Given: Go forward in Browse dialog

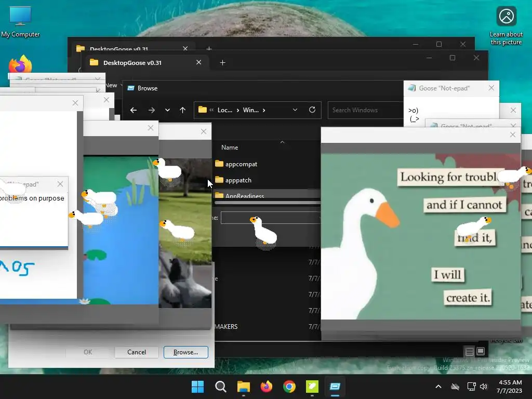Looking at the screenshot, I should pos(151,110).
